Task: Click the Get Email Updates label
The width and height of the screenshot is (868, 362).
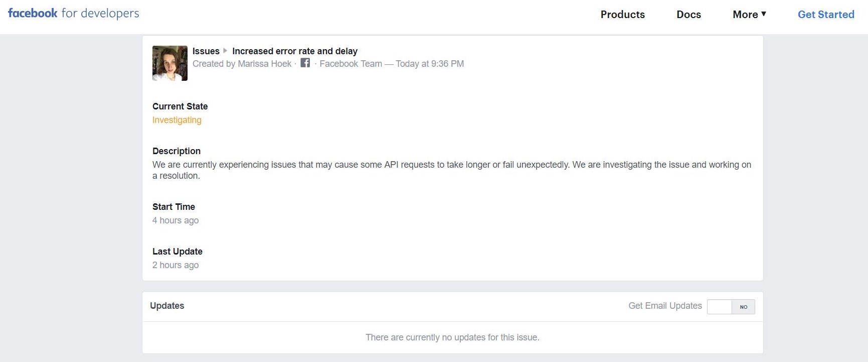Action: point(665,306)
